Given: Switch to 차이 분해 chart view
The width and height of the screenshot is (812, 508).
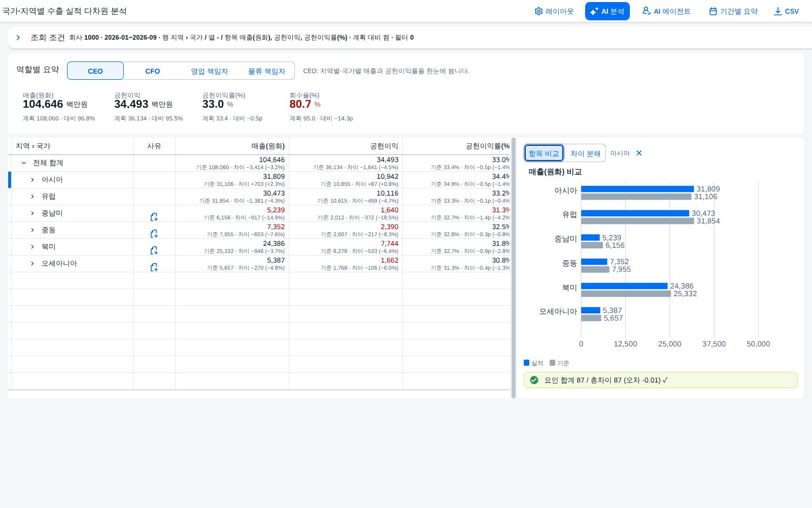Looking at the screenshot, I should [x=585, y=153].
